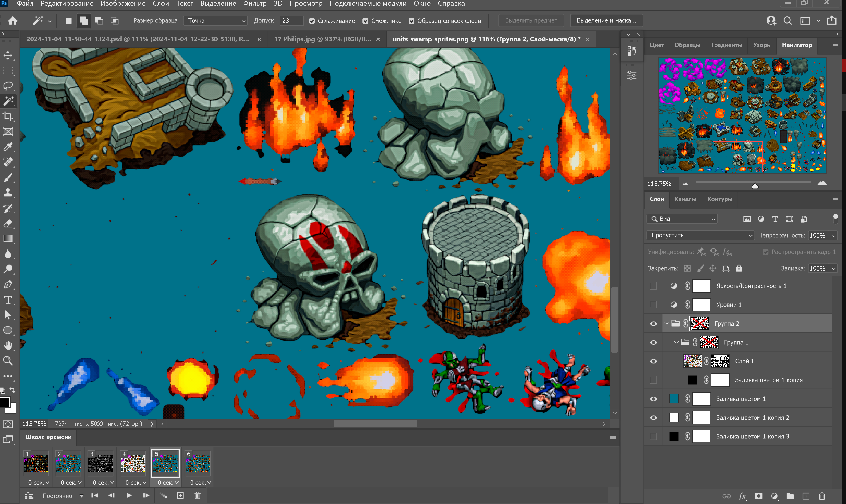This screenshot has width=846, height=504.
Task: Collapse the Группа 2 folder
Action: click(667, 323)
